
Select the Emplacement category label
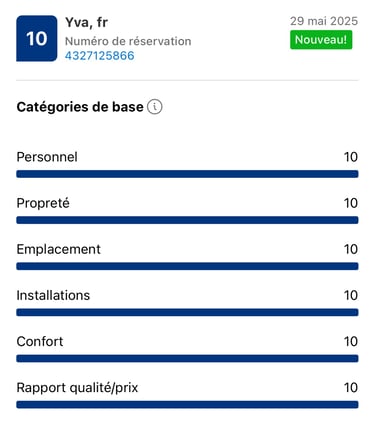59,249
